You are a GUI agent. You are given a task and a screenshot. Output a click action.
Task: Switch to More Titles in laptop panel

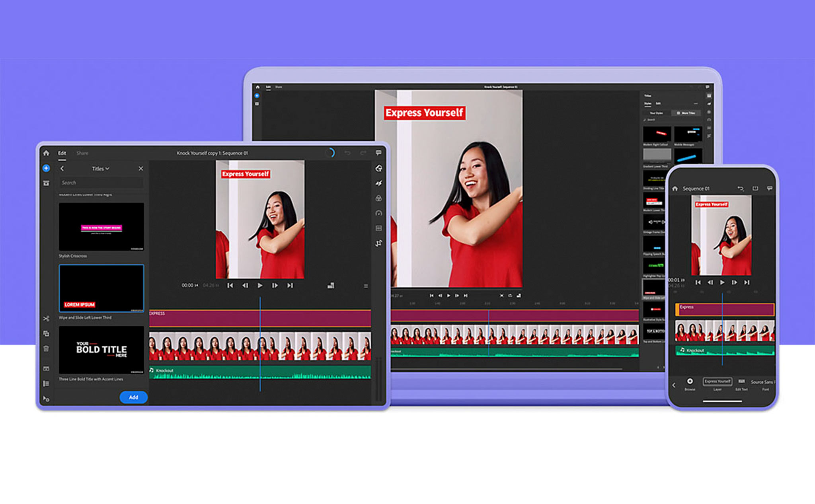(x=686, y=113)
